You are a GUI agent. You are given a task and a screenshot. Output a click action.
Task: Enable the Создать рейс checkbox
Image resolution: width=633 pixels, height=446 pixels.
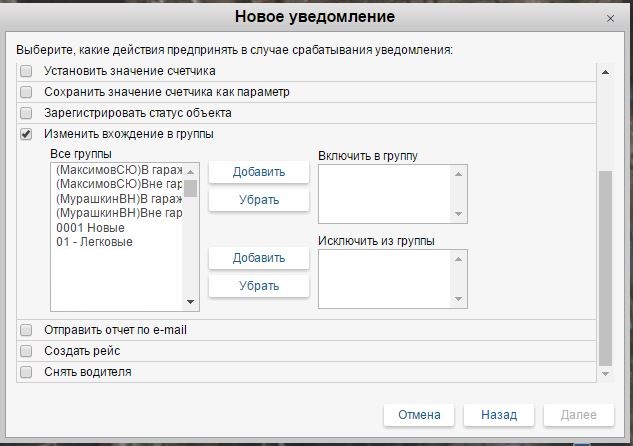pyautogui.click(x=27, y=351)
